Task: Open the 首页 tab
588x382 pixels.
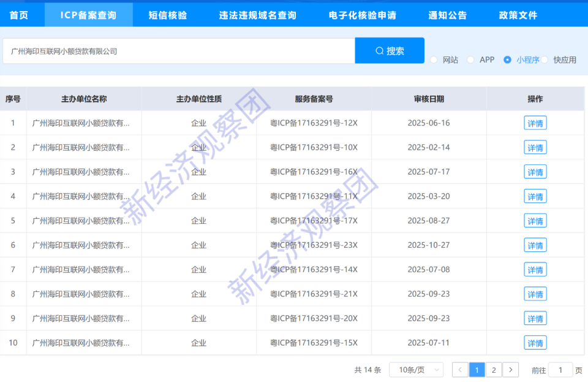Action: pyautogui.click(x=19, y=15)
